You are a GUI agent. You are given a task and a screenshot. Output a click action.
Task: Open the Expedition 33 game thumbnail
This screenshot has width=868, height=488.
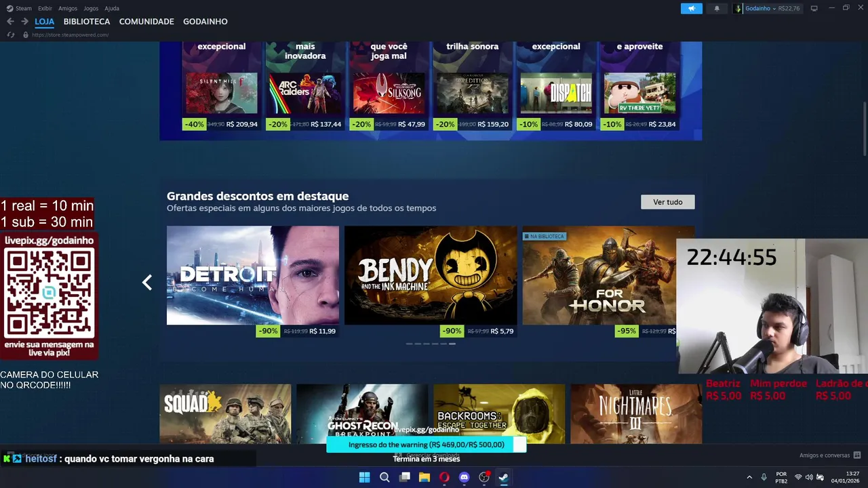[472, 93]
